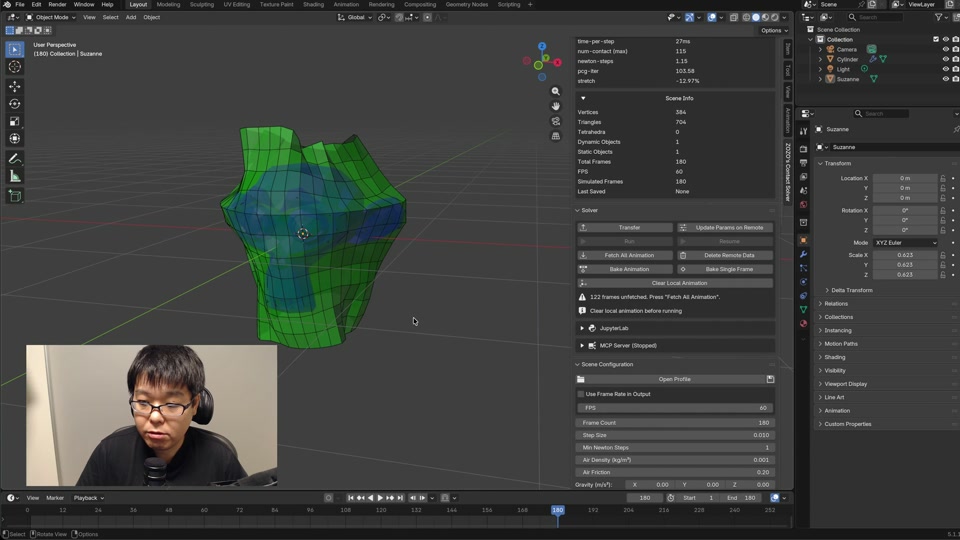Play the animation forward
960x540 pixels.
[x=380, y=498]
